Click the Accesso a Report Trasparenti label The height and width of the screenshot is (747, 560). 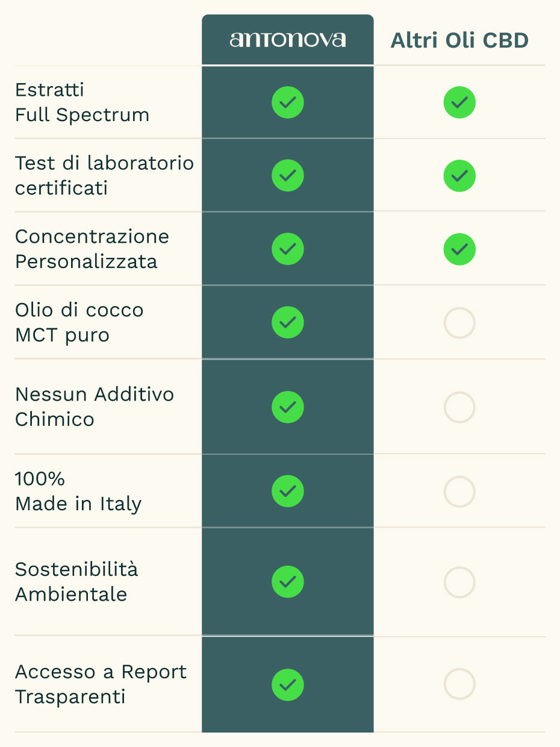[101, 684]
